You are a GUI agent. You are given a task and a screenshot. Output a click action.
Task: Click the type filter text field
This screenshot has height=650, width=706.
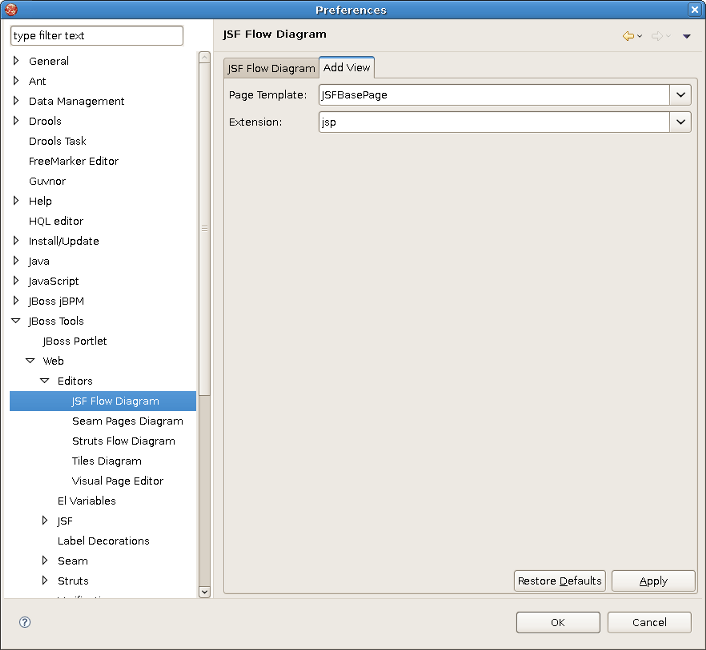(x=97, y=36)
